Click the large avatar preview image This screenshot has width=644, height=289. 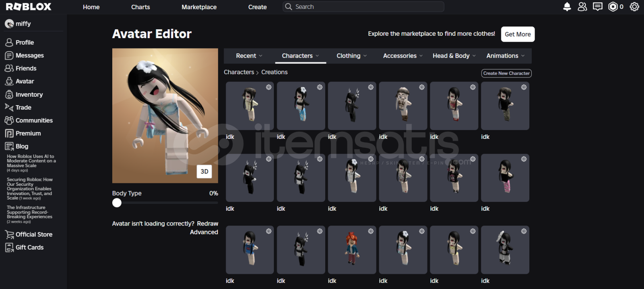[x=165, y=116]
